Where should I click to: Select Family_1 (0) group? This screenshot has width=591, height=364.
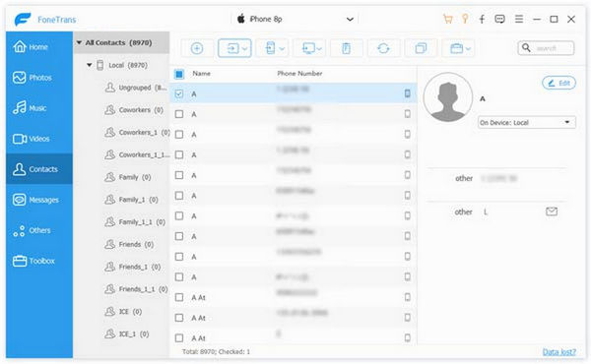(131, 200)
